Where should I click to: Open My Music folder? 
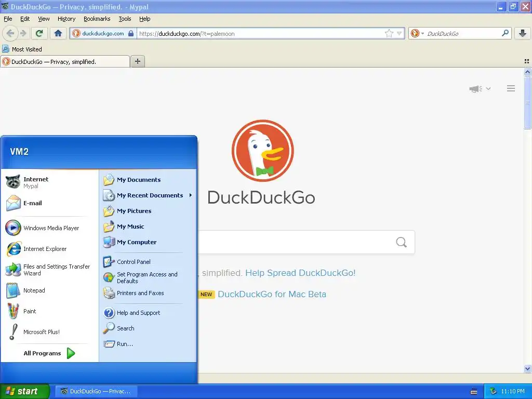[148, 227]
